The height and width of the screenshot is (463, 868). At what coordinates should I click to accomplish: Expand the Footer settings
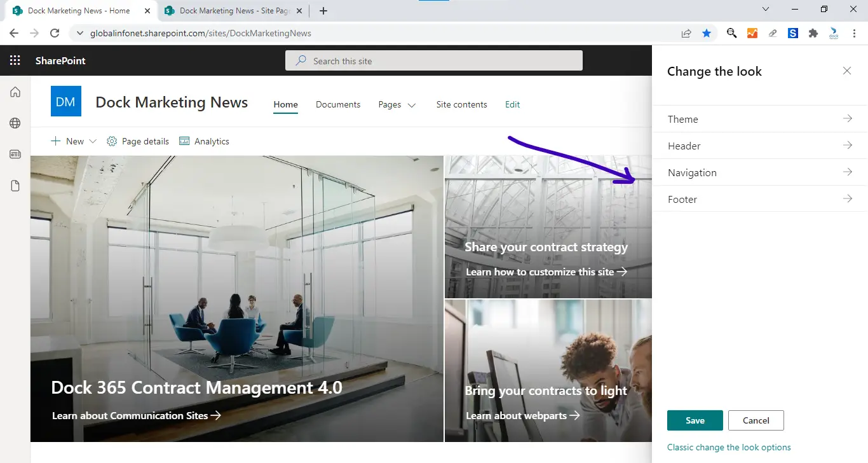[760, 199]
